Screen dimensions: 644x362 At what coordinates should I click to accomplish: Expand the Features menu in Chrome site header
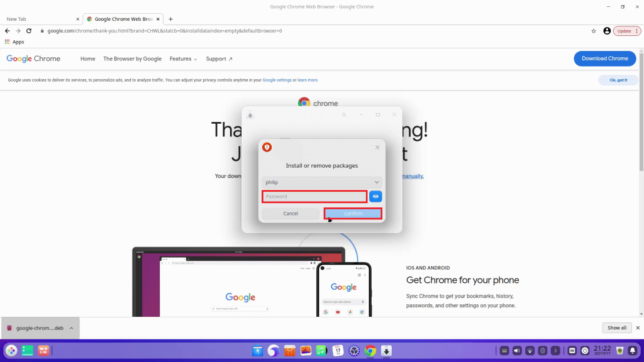coord(183,58)
